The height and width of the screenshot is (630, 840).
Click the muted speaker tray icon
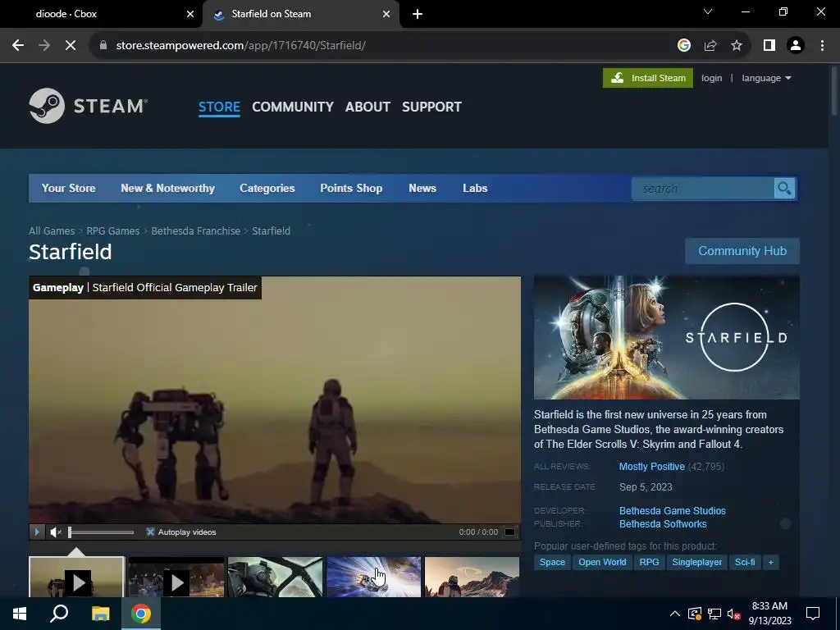click(x=733, y=614)
